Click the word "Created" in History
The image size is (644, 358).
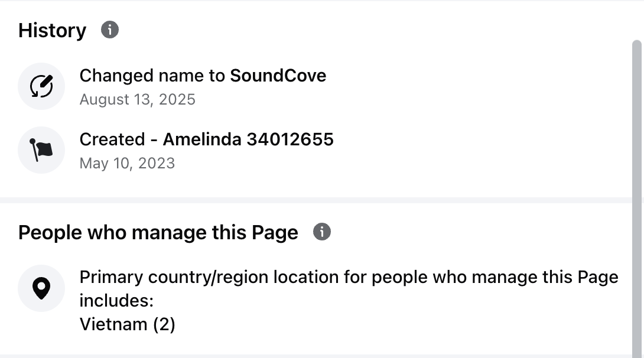coord(112,139)
